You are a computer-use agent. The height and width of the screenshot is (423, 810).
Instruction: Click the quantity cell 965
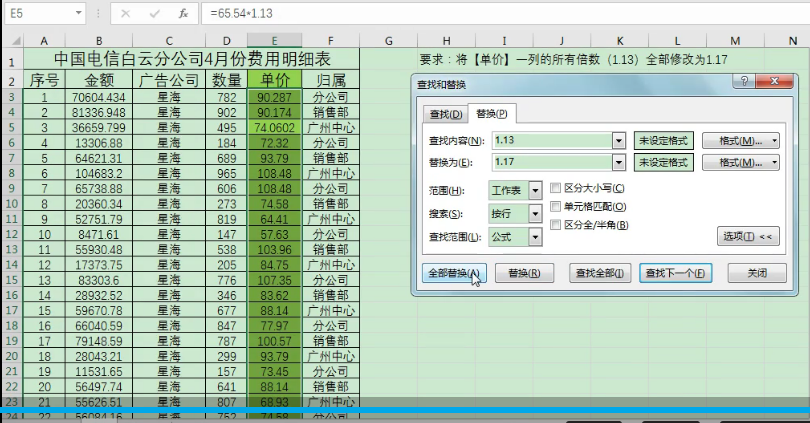pos(226,174)
